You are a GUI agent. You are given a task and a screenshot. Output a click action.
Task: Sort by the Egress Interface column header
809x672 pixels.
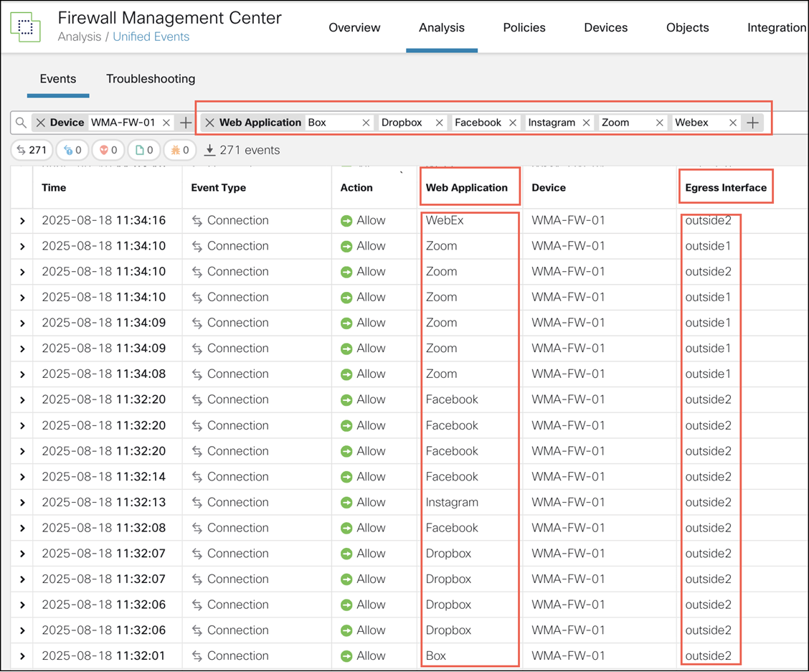[725, 188]
